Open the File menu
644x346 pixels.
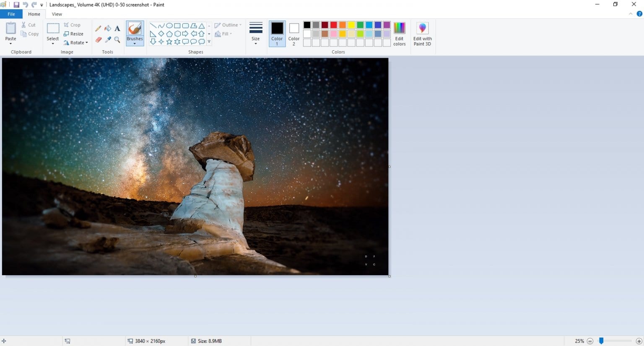11,14
